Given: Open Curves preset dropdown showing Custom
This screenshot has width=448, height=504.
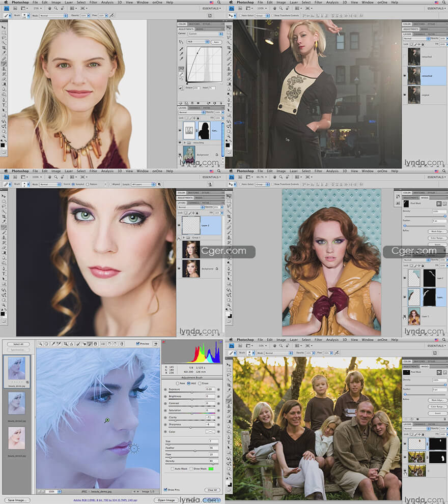Looking at the screenshot, I should tap(205, 34).
